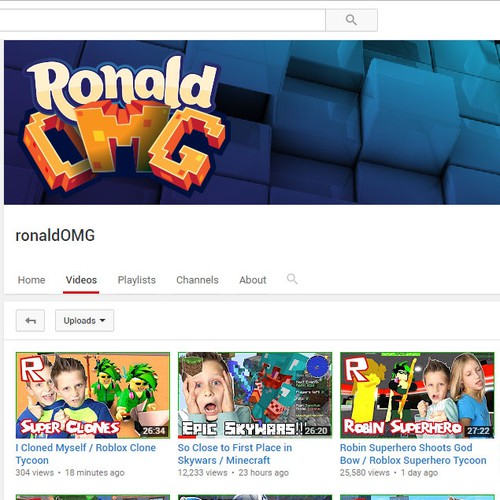Viewport: 500px width, 500px height.
Task: Expand the Uploads dropdown
Action: pyautogui.click(x=84, y=321)
